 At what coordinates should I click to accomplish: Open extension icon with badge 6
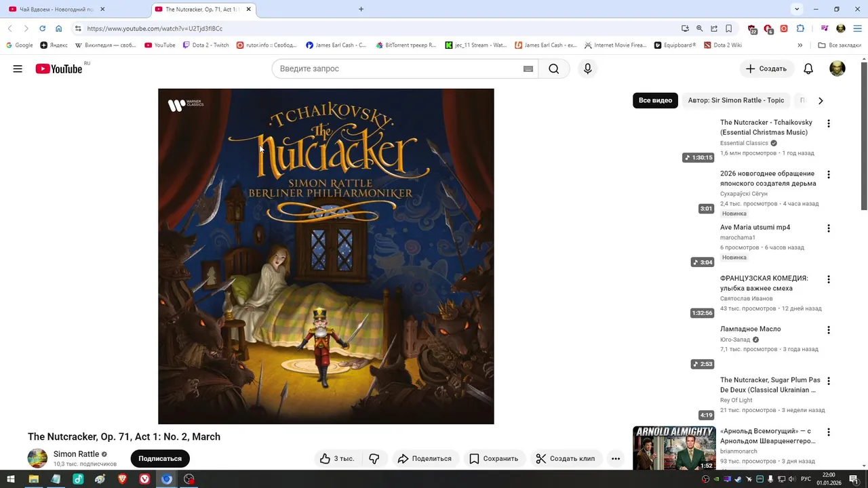(768, 28)
